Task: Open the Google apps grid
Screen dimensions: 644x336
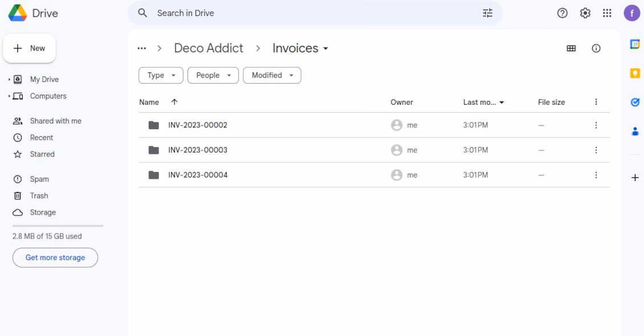Action: (x=607, y=13)
